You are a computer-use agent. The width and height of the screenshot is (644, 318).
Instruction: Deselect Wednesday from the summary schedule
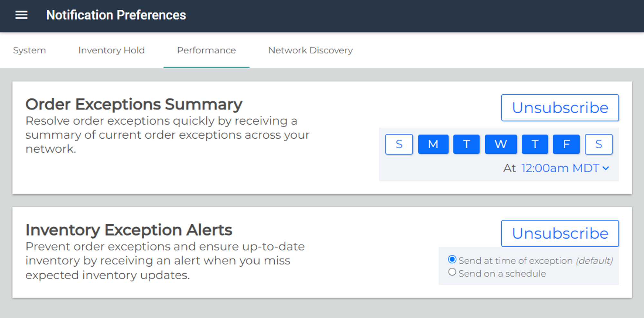tap(501, 144)
